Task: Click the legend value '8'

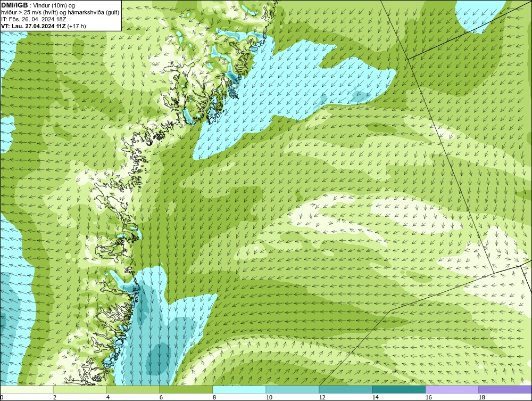Action: click(x=214, y=397)
